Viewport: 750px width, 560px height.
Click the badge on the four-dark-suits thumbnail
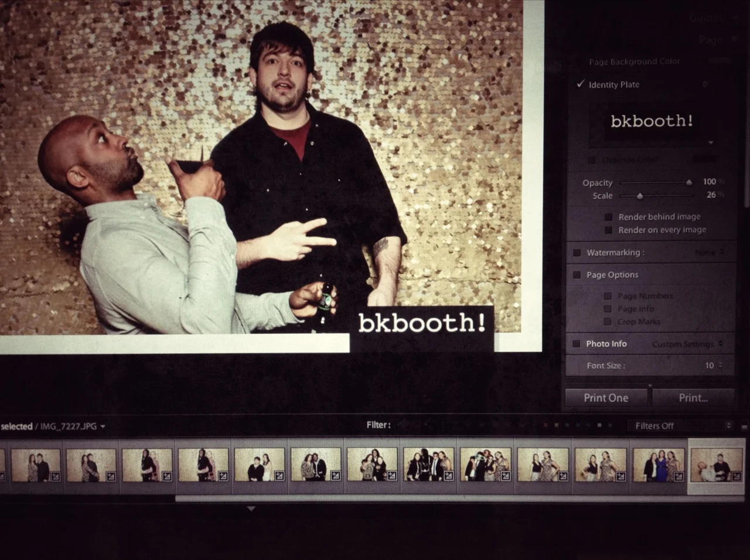[448, 476]
